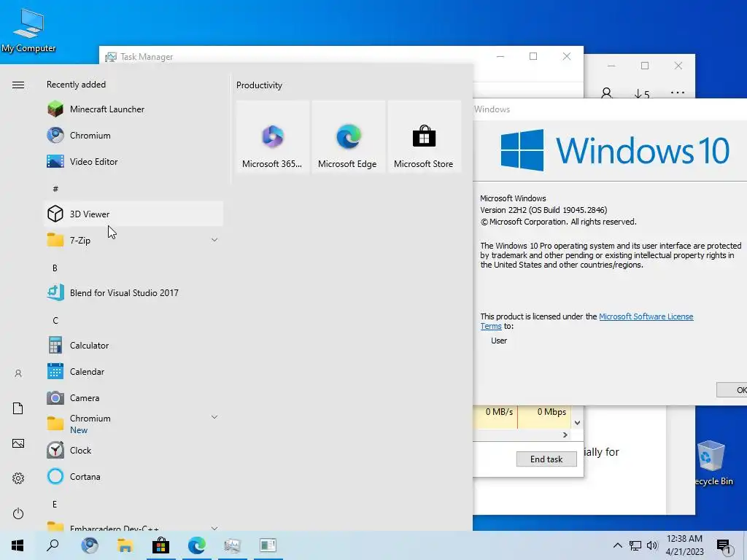The width and height of the screenshot is (747, 560).
Task: Open user account icon in Start sidebar
Action: 18,373
